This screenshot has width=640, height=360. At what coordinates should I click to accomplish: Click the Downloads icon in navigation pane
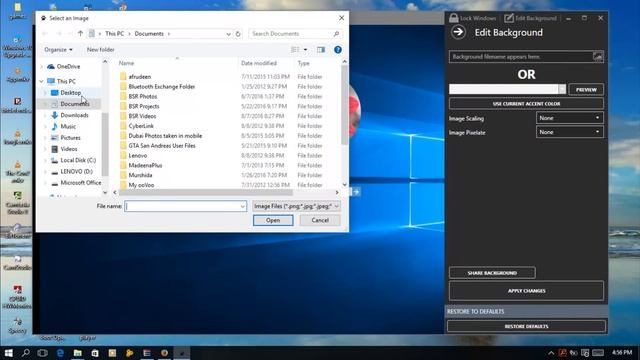pyautogui.click(x=55, y=116)
